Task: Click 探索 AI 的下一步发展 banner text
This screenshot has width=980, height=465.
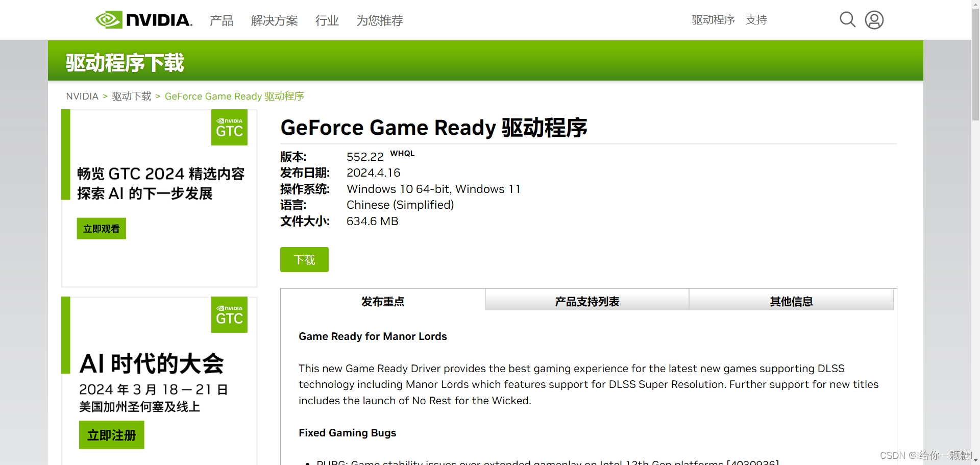Action: (x=145, y=193)
